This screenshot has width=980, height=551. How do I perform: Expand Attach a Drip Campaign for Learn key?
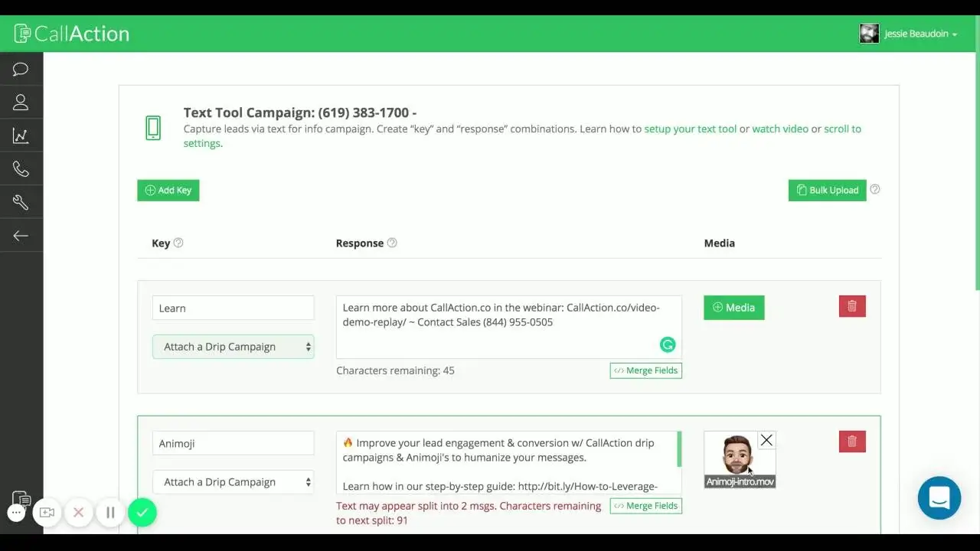234,347
